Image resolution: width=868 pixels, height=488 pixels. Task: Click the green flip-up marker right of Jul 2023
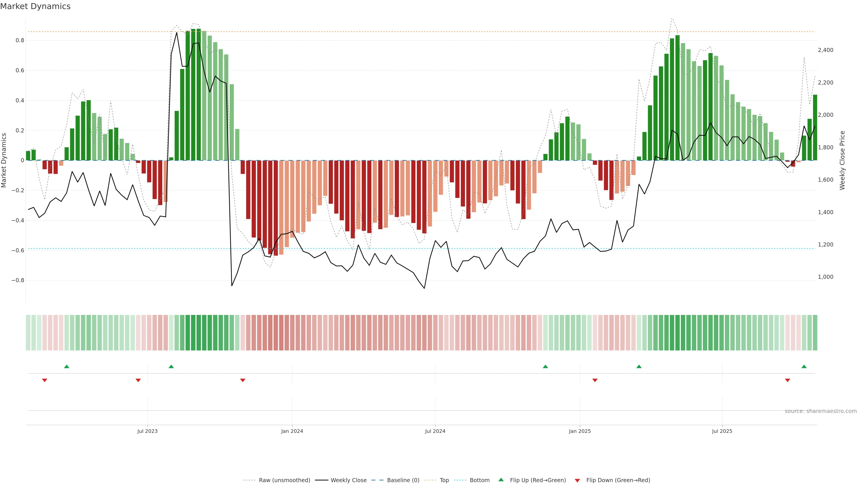[171, 366]
